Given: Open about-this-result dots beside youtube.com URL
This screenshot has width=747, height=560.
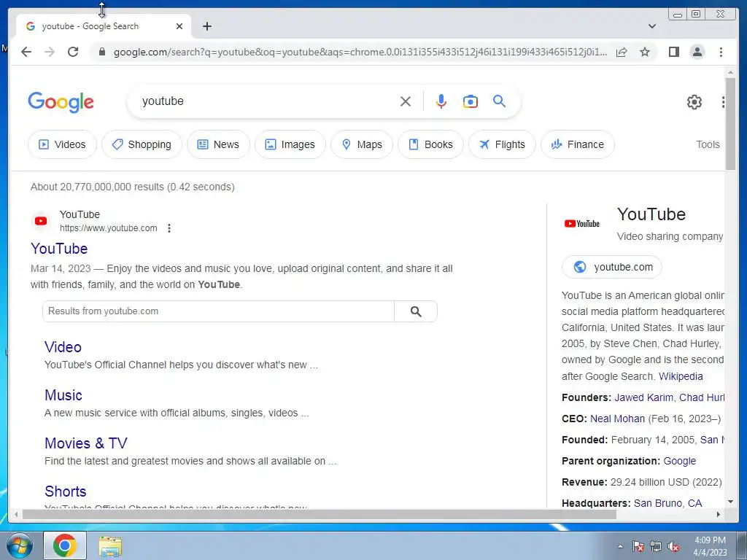Looking at the screenshot, I should (x=169, y=228).
